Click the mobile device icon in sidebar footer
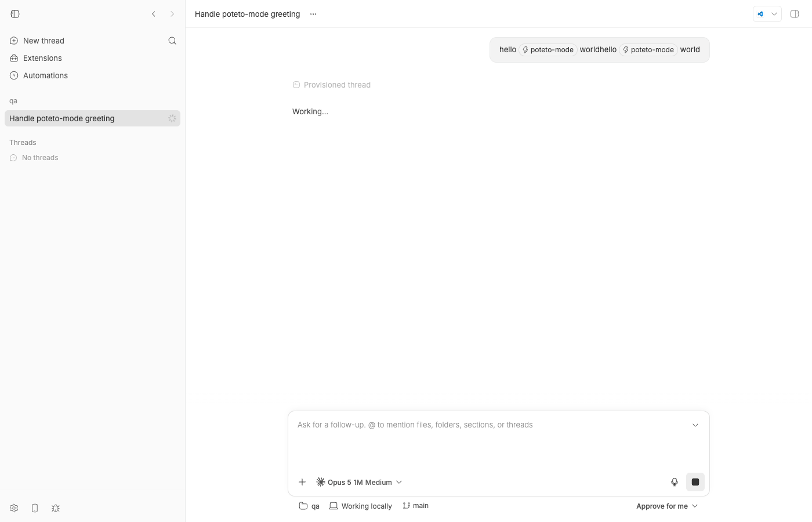Image resolution: width=812 pixels, height=522 pixels. click(x=35, y=508)
